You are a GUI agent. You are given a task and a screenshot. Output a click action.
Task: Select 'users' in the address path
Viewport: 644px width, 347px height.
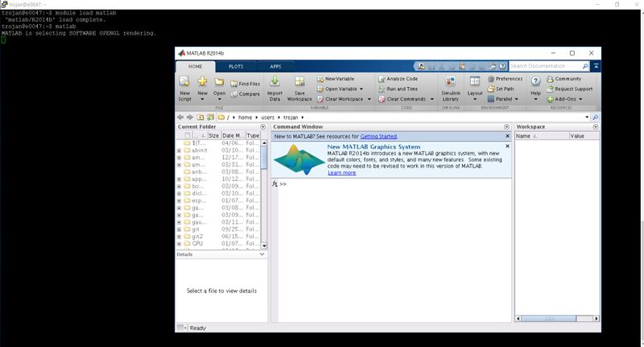tap(268, 118)
